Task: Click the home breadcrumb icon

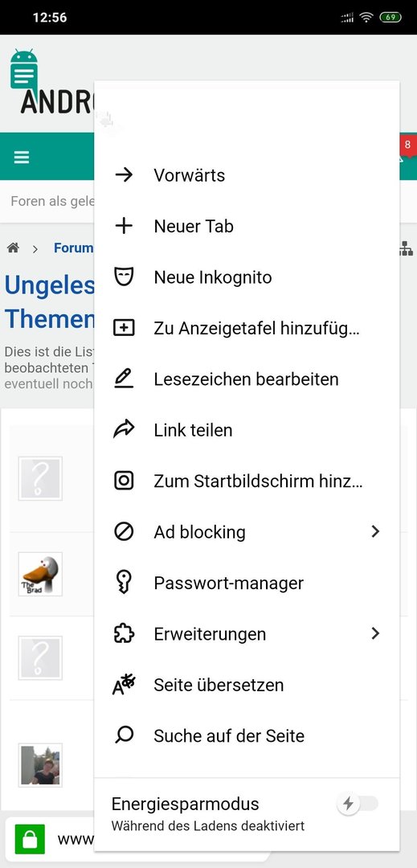Action: click(x=13, y=248)
